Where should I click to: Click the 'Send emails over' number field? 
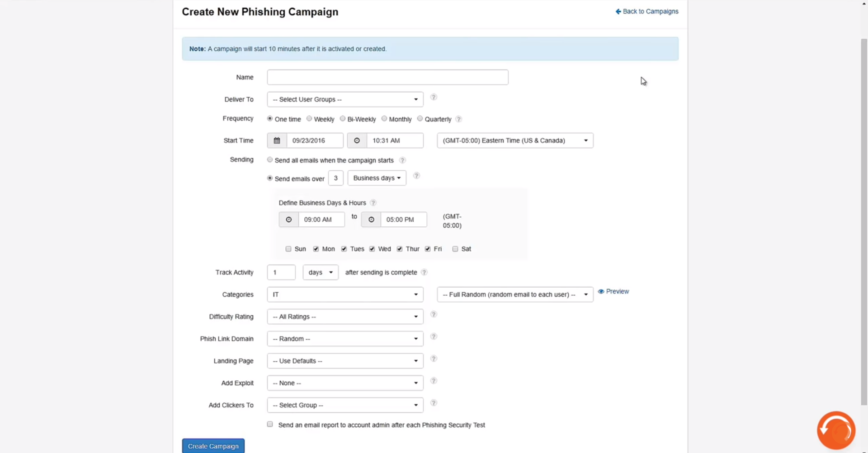pyautogui.click(x=335, y=178)
